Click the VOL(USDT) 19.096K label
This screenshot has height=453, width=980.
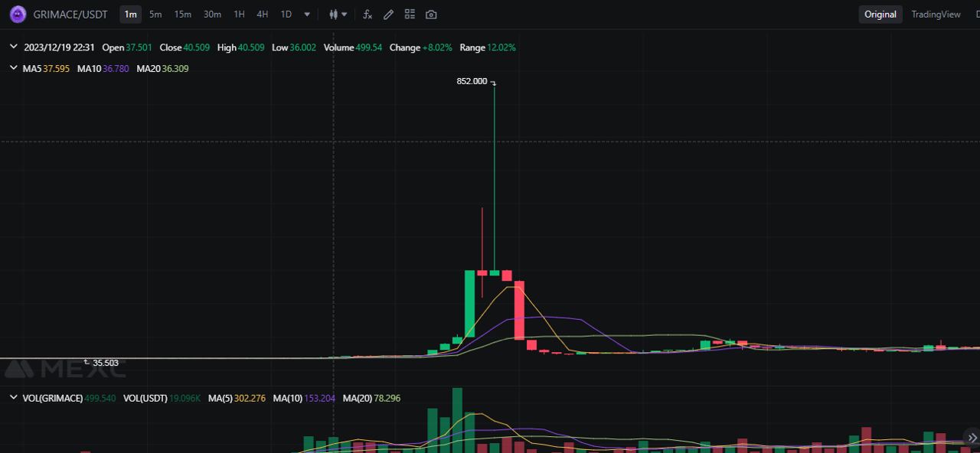(162, 399)
